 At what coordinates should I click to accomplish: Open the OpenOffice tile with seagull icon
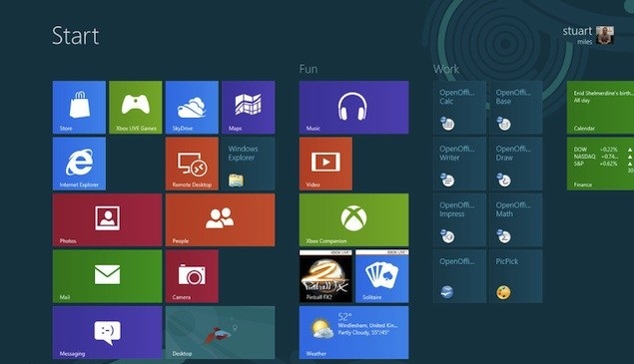[459, 276]
